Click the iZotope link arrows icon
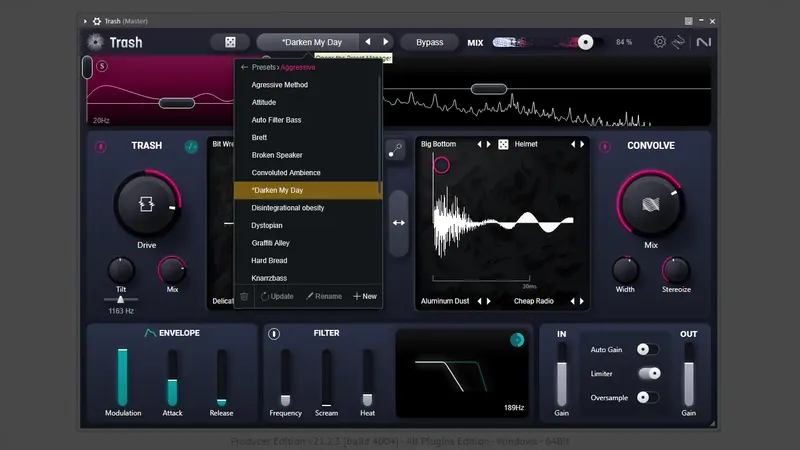Screen dimensions: 800x450 click(x=678, y=42)
